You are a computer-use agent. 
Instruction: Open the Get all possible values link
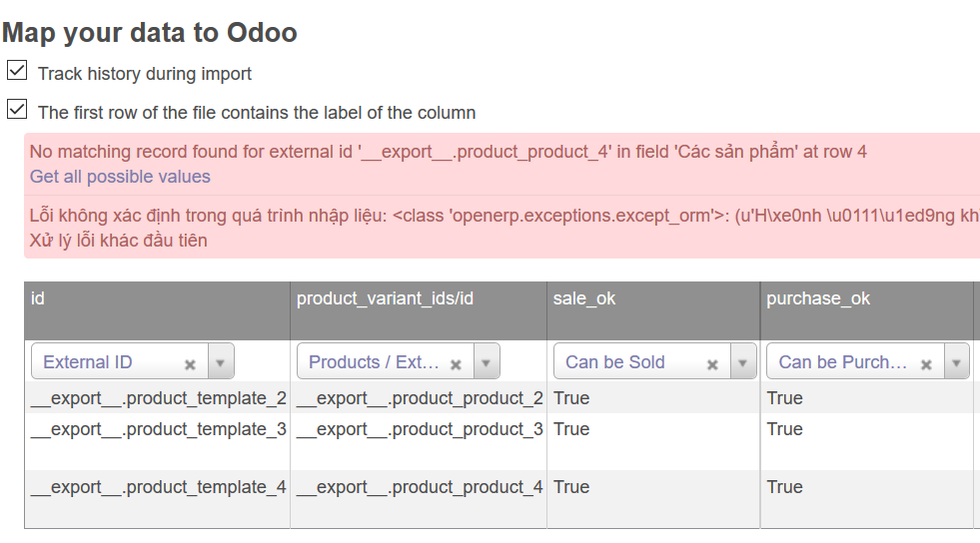pos(120,177)
